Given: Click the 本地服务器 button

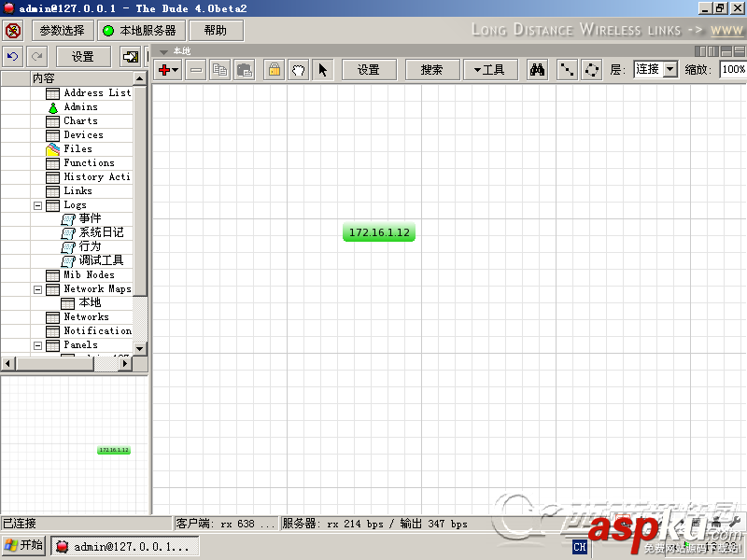Looking at the screenshot, I should click(x=141, y=31).
